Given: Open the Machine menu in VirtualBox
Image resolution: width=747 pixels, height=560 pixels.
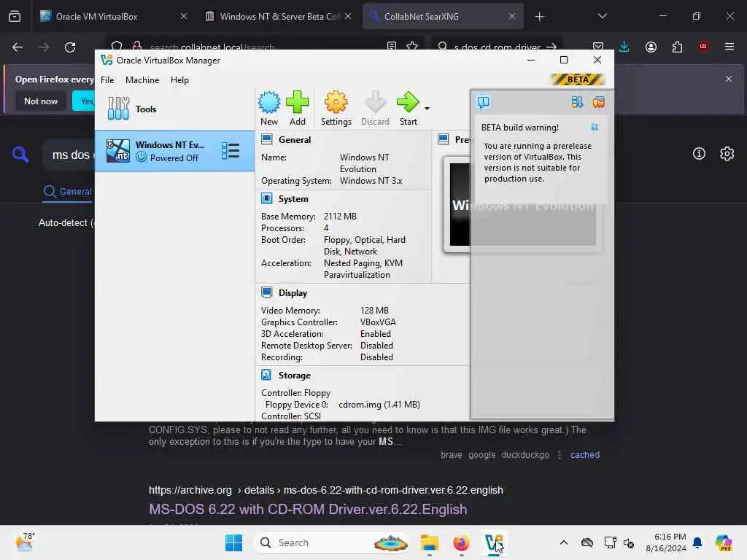Looking at the screenshot, I should [x=142, y=80].
